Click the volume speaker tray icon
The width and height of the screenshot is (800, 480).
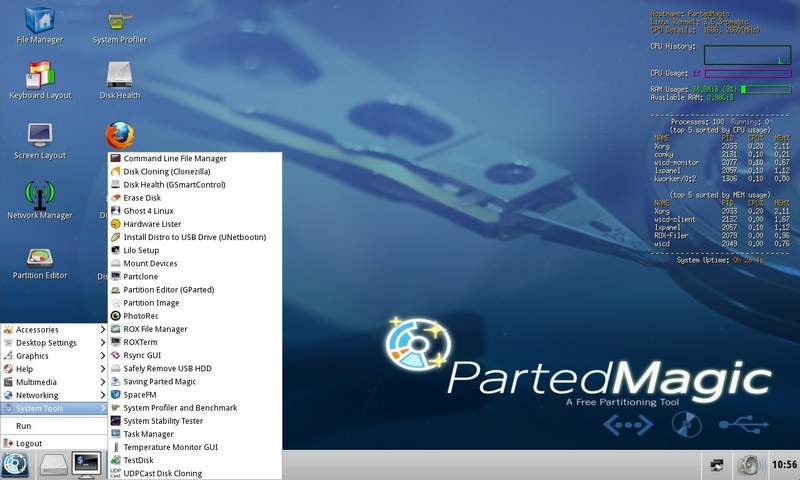[x=750, y=465]
